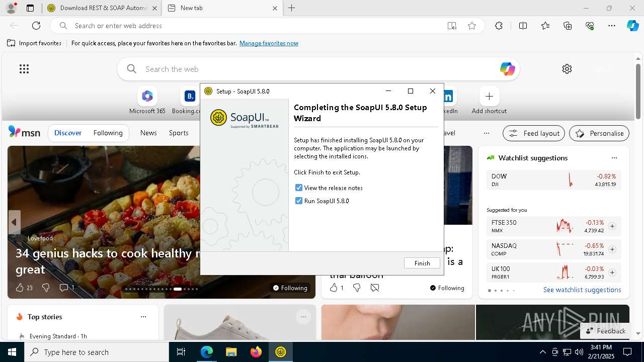Screen dimensions: 644x362
Task: Open notification center icon
Action: [627, 352]
